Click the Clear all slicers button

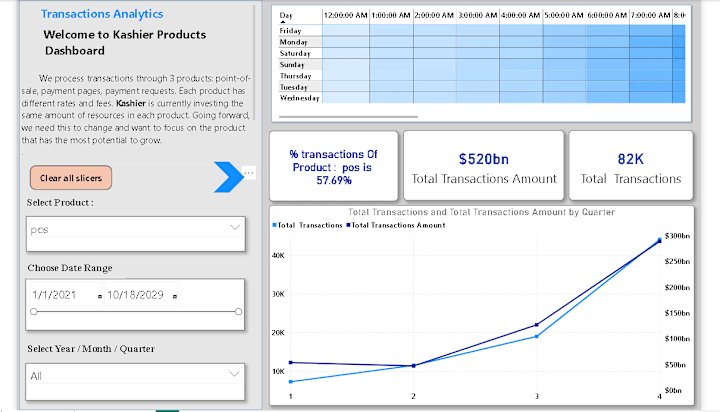(x=71, y=178)
